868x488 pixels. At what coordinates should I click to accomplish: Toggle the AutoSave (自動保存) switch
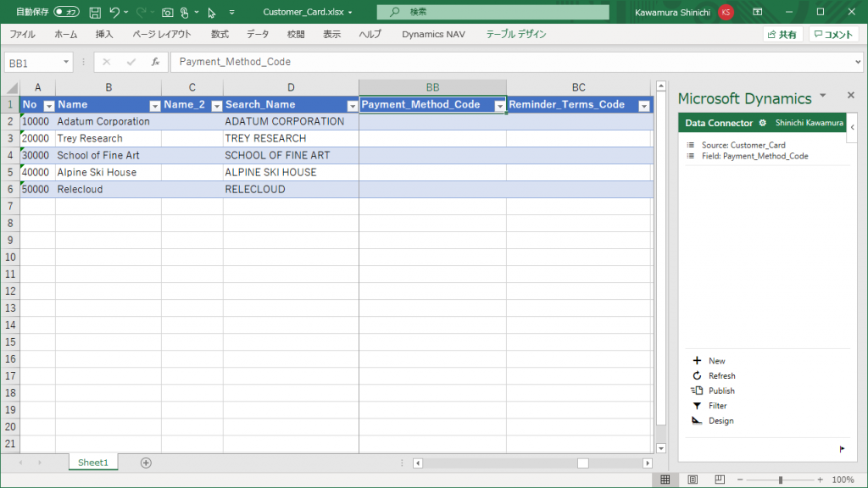66,12
